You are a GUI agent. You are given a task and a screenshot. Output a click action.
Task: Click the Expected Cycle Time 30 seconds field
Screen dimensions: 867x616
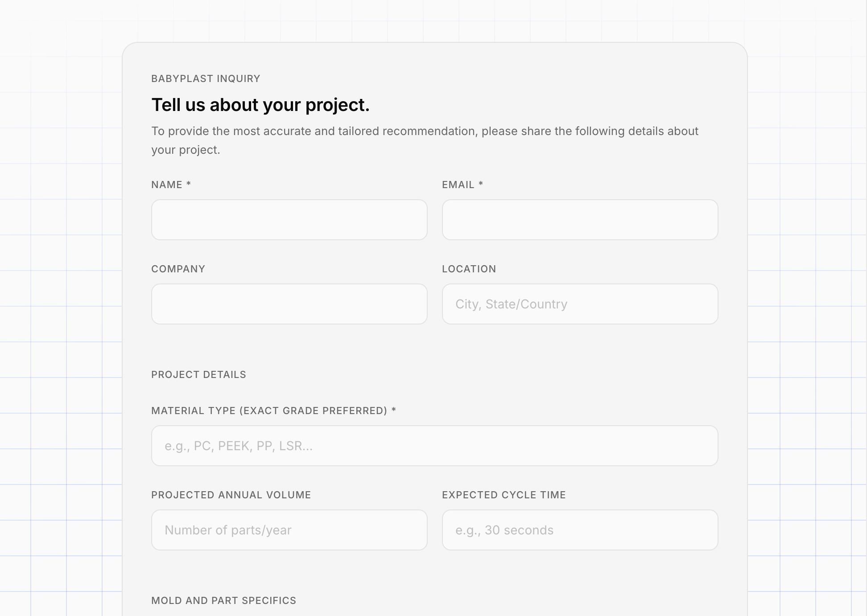click(580, 530)
